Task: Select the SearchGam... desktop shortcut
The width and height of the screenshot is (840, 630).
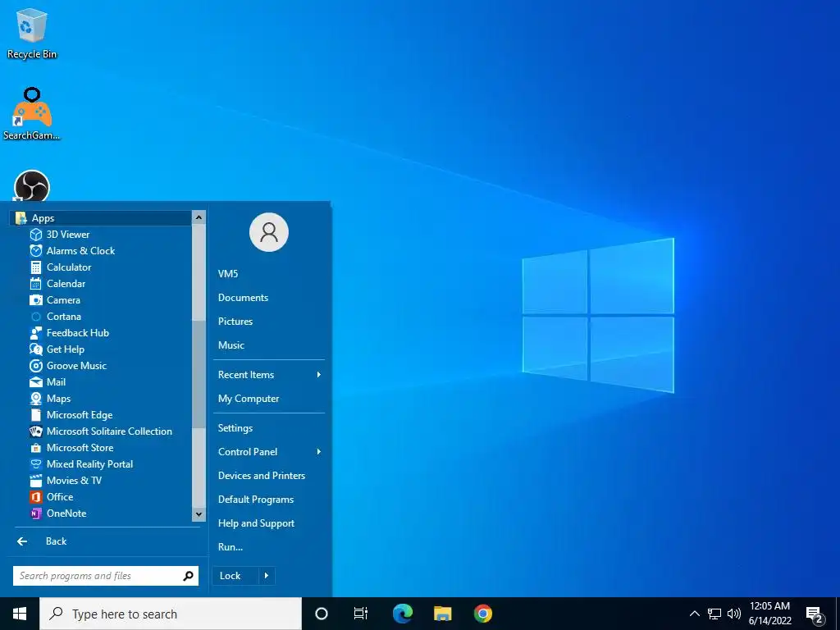Action: (32, 114)
